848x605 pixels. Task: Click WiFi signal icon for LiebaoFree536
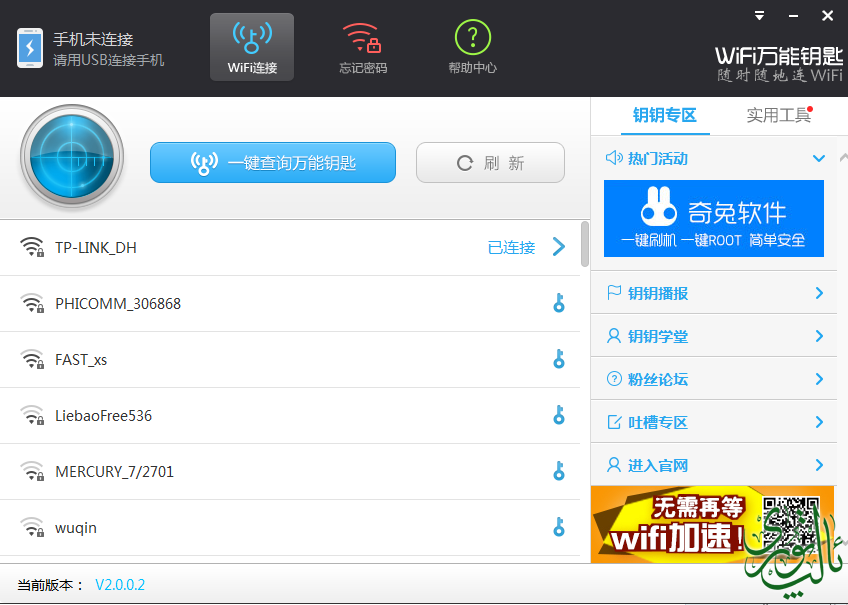[32, 415]
